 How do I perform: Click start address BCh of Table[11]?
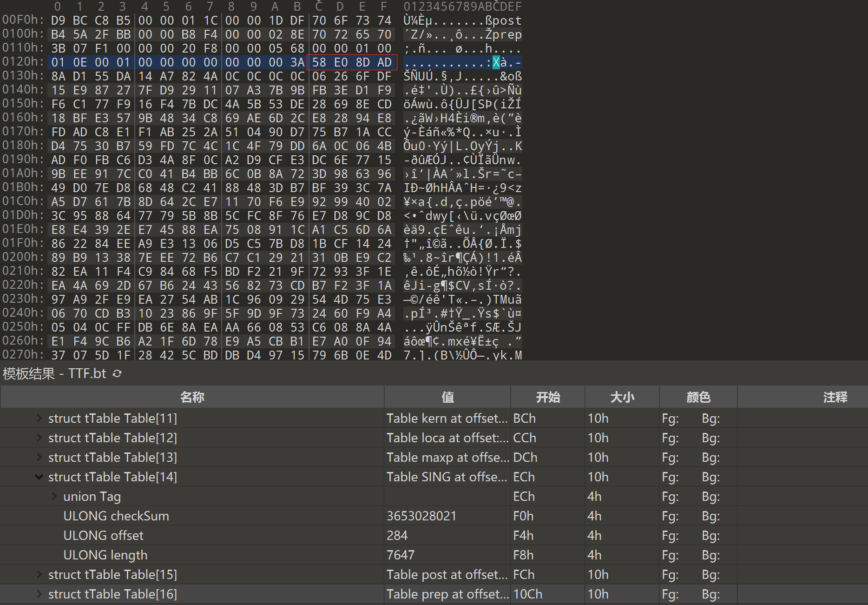pyautogui.click(x=524, y=418)
